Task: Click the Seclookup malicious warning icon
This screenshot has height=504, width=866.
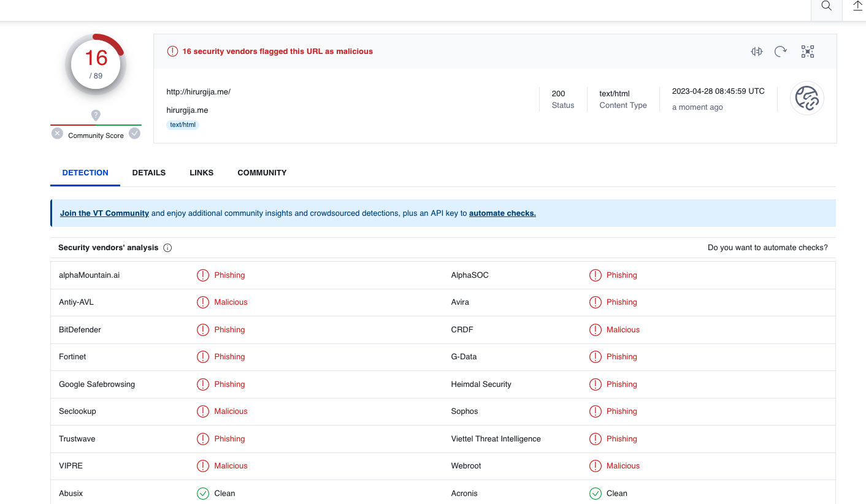Action: click(203, 411)
